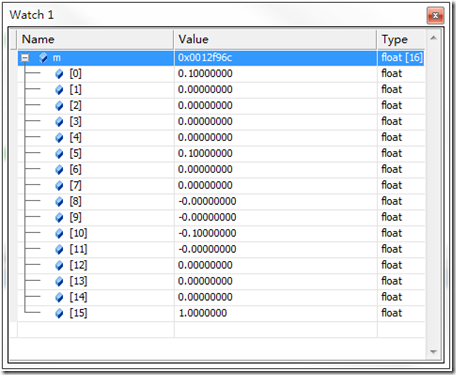
Task: Select the [7] element name
Action: pyautogui.click(x=75, y=186)
